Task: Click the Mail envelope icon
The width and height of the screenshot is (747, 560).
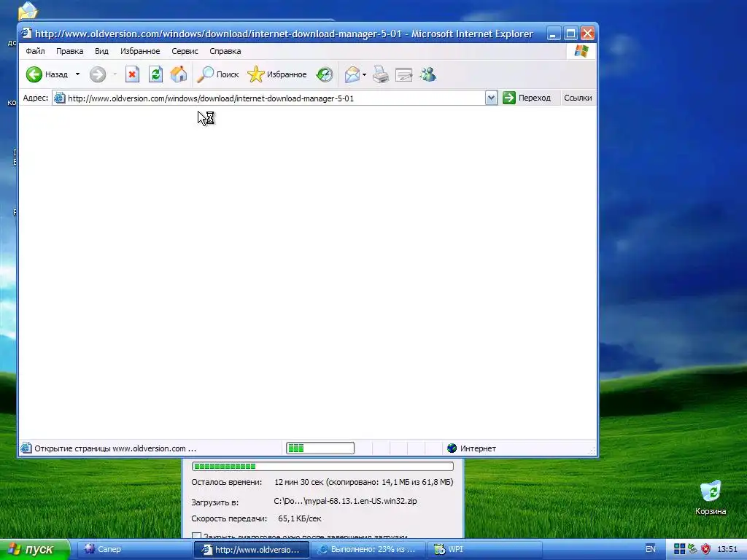Action: point(352,74)
